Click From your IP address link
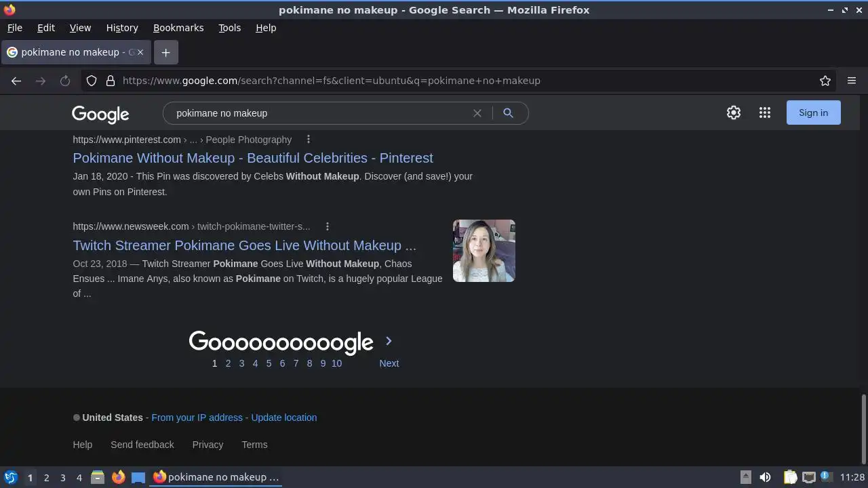 (x=197, y=418)
